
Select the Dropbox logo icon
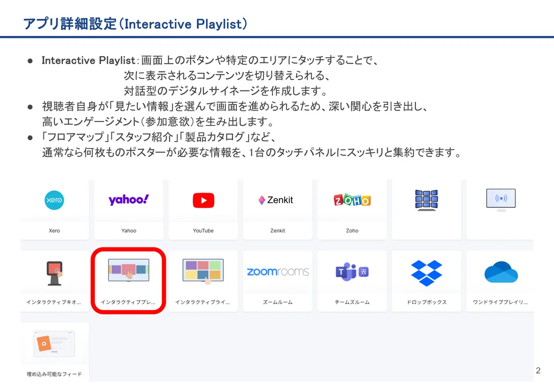tap(426, 273)
